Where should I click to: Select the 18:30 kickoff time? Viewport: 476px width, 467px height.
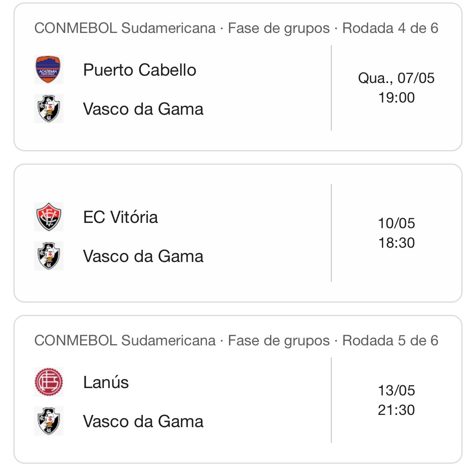point(396,243)
